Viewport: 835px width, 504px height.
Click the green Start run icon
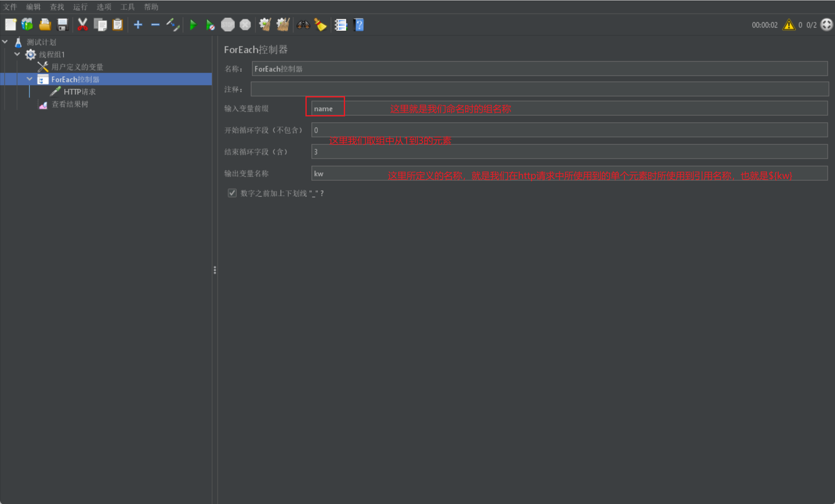193,25
